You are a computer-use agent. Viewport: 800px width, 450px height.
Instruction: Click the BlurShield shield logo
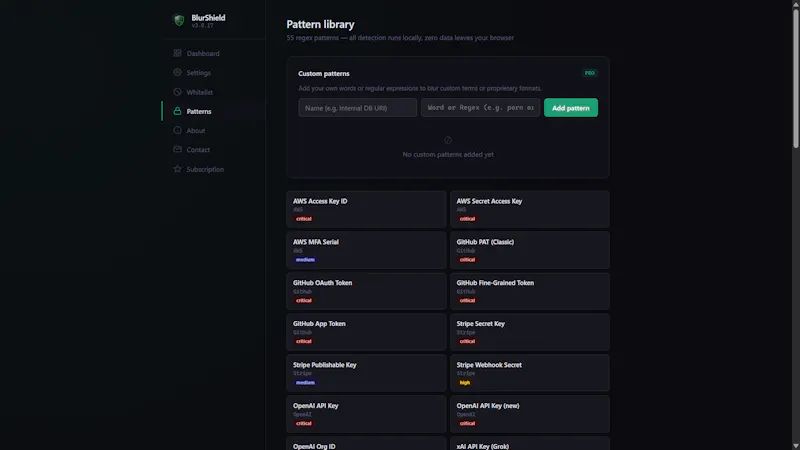179,20
